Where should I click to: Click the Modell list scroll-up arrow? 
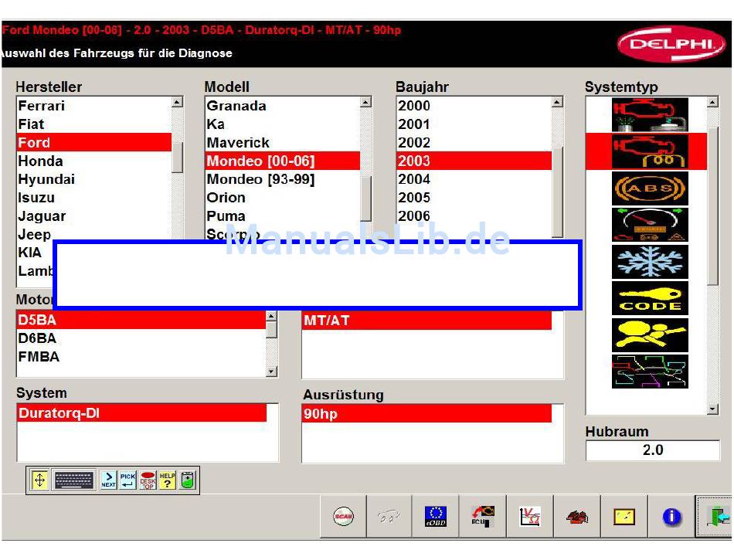coord(366,102)
